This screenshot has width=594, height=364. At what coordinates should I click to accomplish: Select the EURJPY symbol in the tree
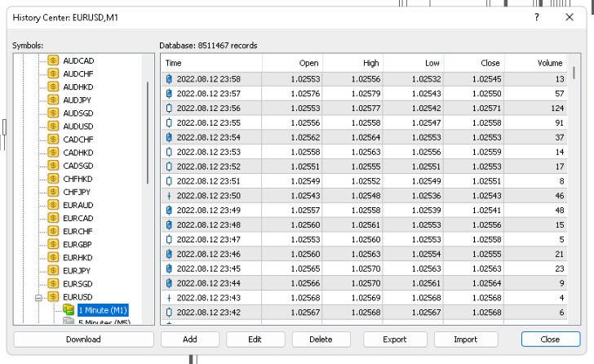76,270
